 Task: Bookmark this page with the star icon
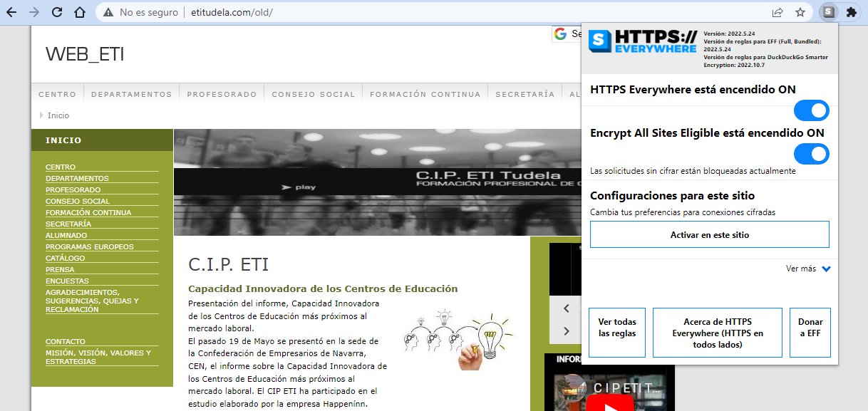point(800,12)
